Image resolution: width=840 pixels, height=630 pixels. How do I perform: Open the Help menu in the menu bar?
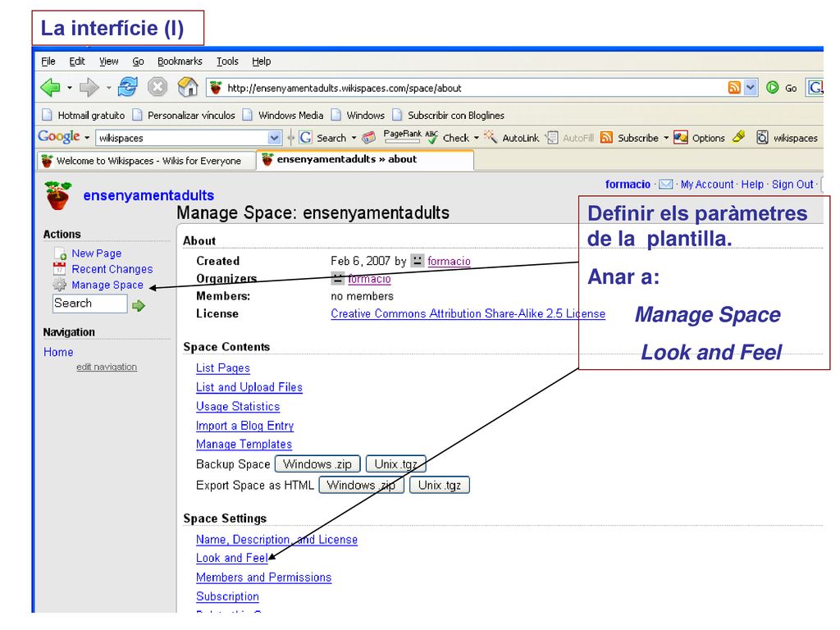262,61
